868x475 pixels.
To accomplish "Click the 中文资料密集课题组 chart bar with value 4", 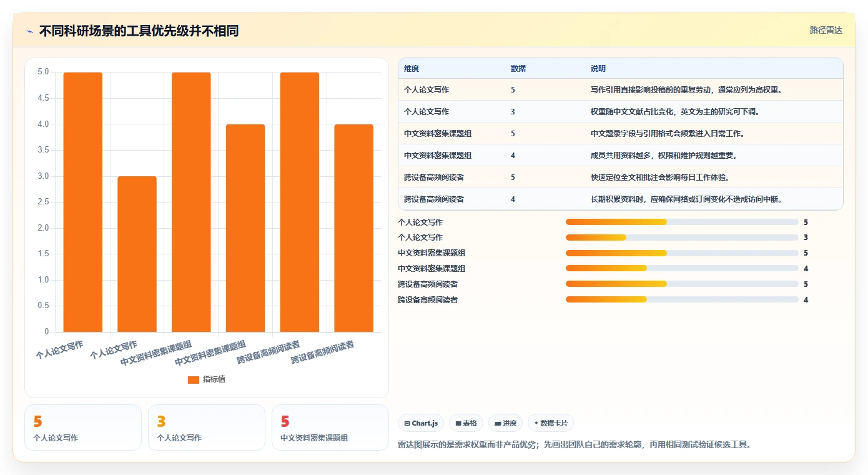I will pos(245,228).
